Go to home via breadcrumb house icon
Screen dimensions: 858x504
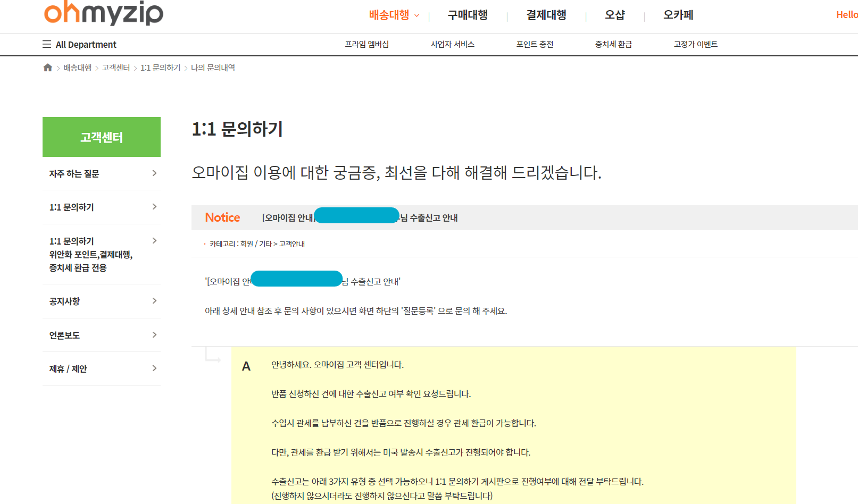(x=48, y=68)
